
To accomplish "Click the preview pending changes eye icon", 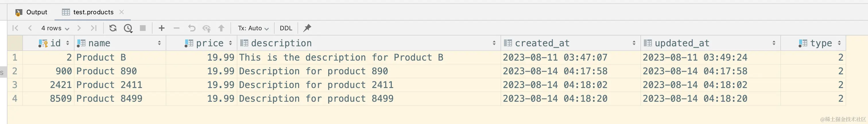I will pyautogui.click(x=206, y=28).
